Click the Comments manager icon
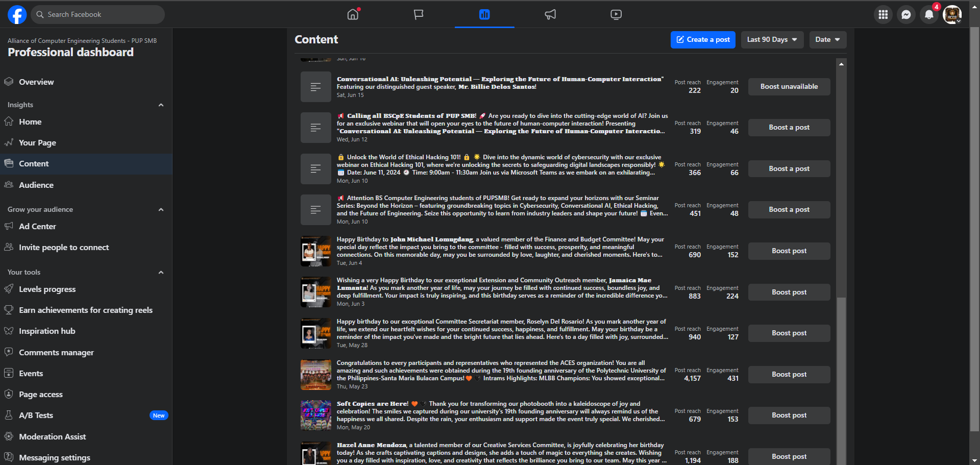Screen dimensions: 980x465 pos(9,352)
